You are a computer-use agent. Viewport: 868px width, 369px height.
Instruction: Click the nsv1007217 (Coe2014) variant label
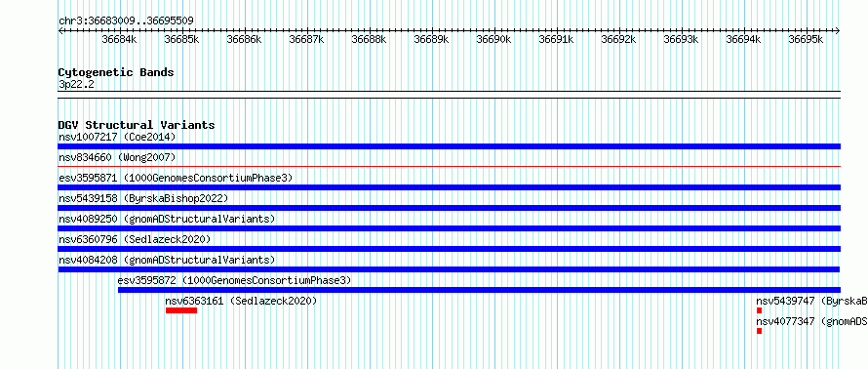click(x=117, y=137)
